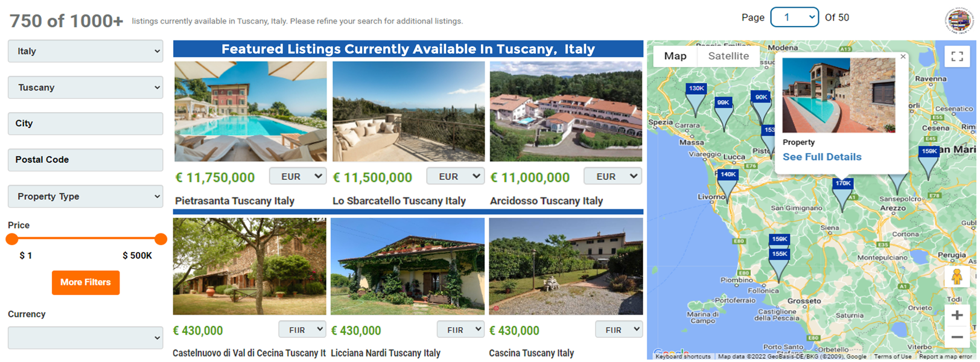Click the 155K map price marker
This screenshot has width=980, height=362.
(x=779, y=254)
